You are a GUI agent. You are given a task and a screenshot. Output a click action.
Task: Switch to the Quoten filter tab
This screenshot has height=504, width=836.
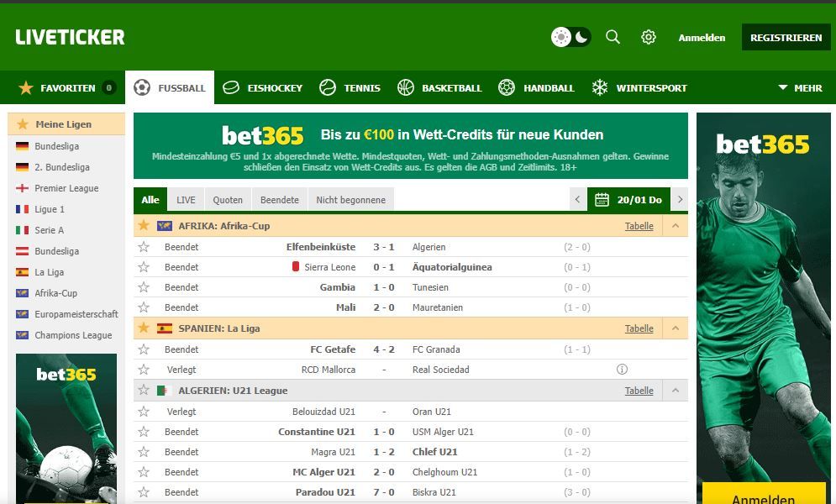pos(228,200)
